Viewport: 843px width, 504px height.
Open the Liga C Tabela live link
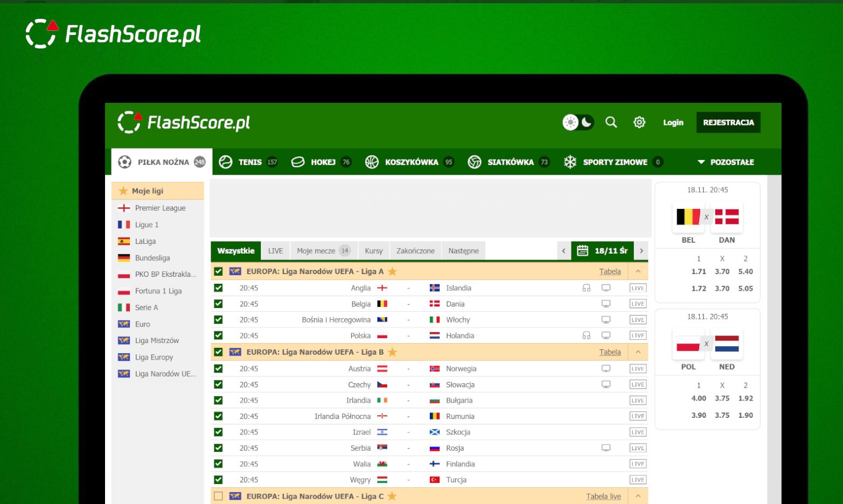pos(603,496)
